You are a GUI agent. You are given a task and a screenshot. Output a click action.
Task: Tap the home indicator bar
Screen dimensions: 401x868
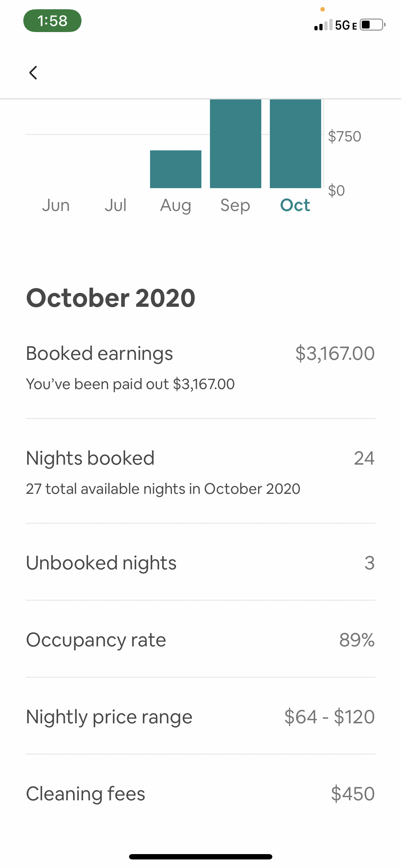click(x=200, y=857)
